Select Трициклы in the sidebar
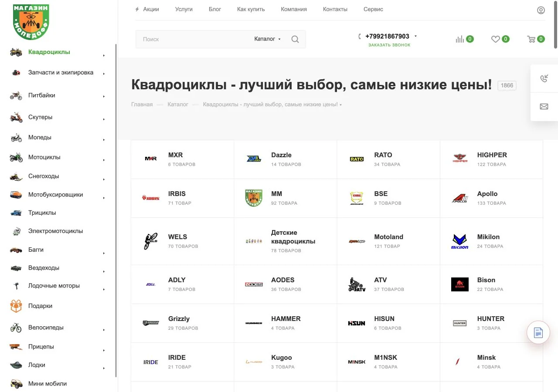 (42, 213)
